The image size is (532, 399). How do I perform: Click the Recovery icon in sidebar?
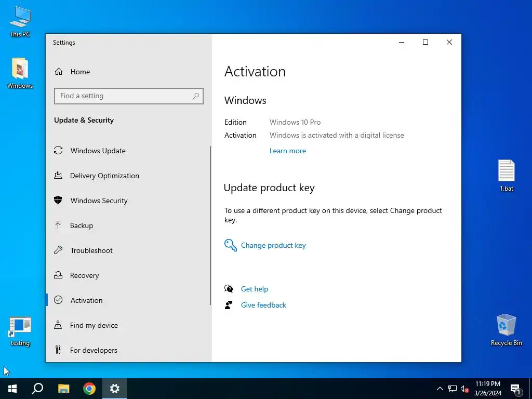coord(58,275)
